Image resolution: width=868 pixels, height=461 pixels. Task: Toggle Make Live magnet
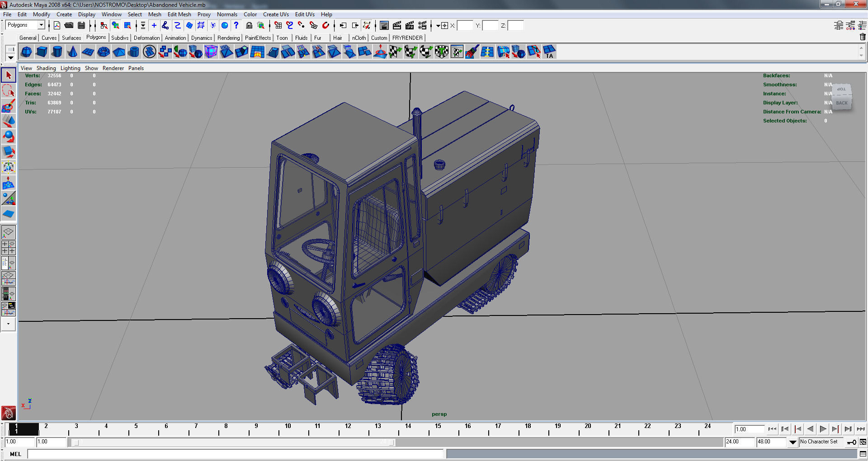(x=325, y=25)
